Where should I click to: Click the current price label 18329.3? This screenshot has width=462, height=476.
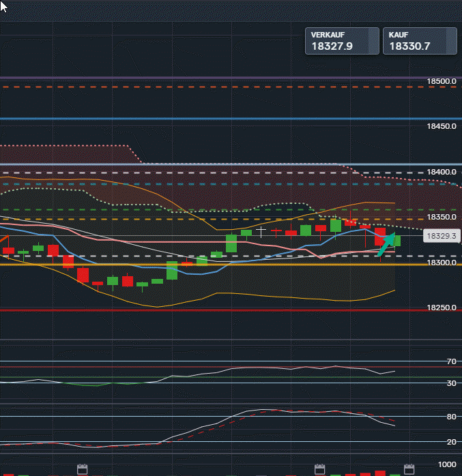tap(439, 236)
